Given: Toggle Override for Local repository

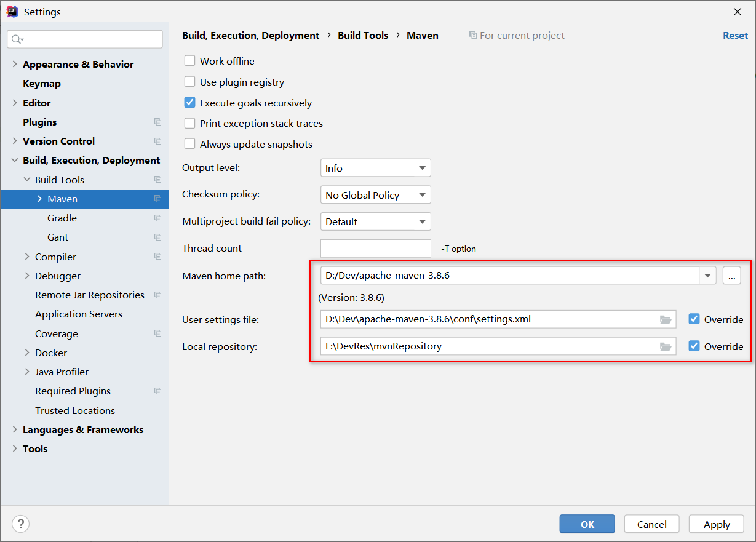Looking at the screenshot, I should point(694,346).
